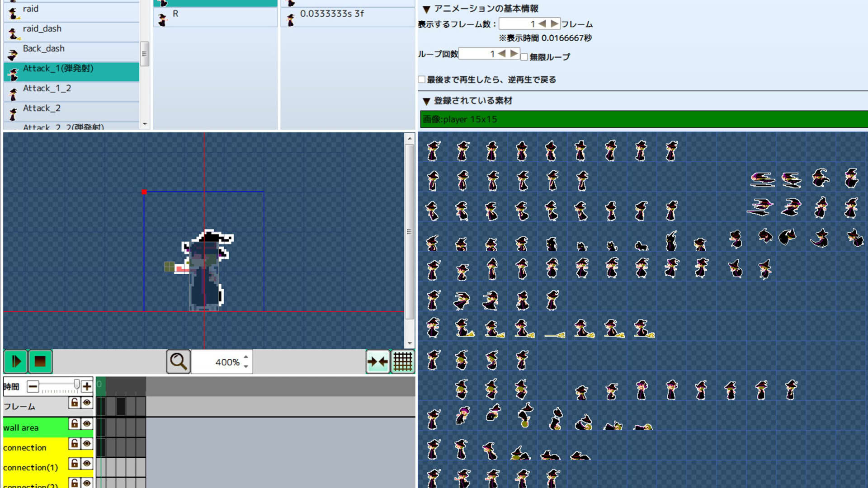Select the Attack_2 animation
The width and height of the screenshot is (868, 488).
(71, 112)
